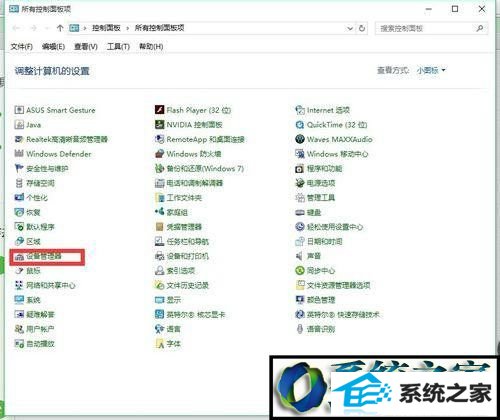Open the 文件资源管理器选项 link
The width and height of the screenshot is (500, 420).
tap(339, 285)
